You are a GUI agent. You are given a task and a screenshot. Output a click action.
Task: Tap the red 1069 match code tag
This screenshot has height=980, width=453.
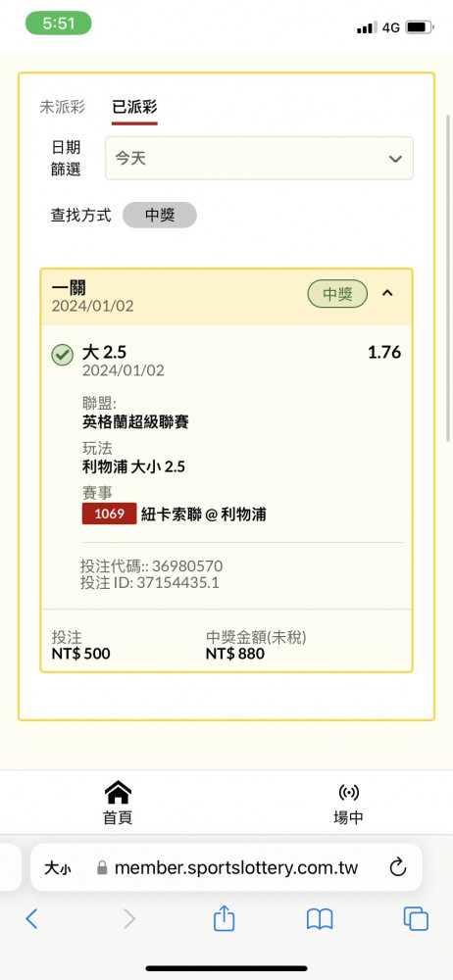(110, 514)
